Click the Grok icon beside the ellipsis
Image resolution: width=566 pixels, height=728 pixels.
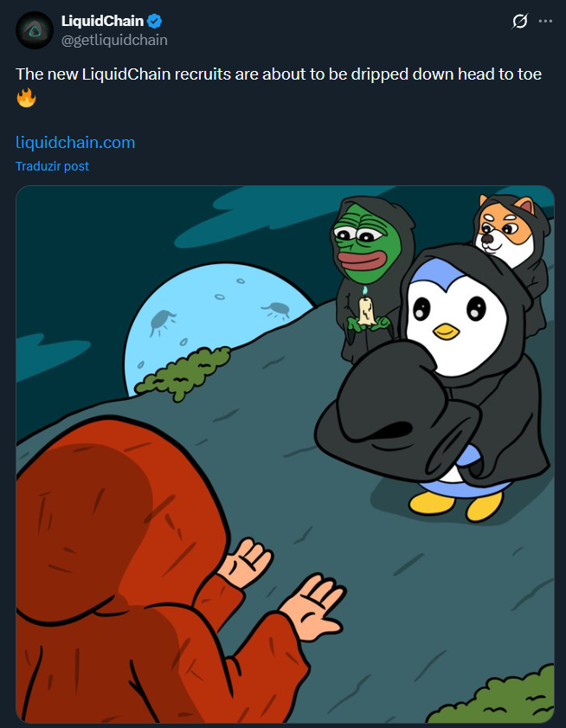pos(519,22)
